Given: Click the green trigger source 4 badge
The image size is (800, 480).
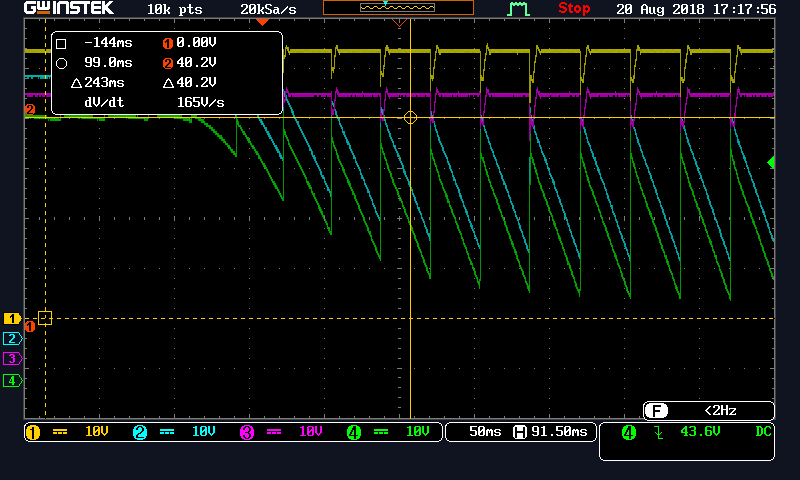Looking at the screenshot, I should point(629,433).
